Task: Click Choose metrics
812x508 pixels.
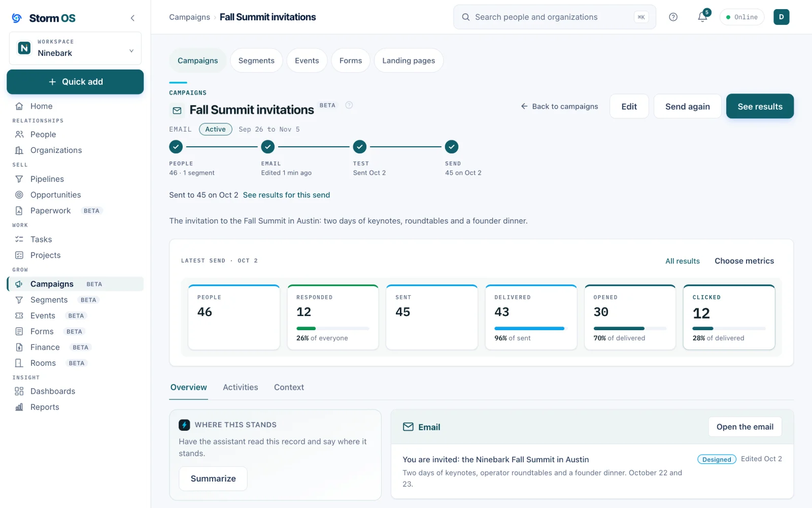Action: click(x=745, y=261)
